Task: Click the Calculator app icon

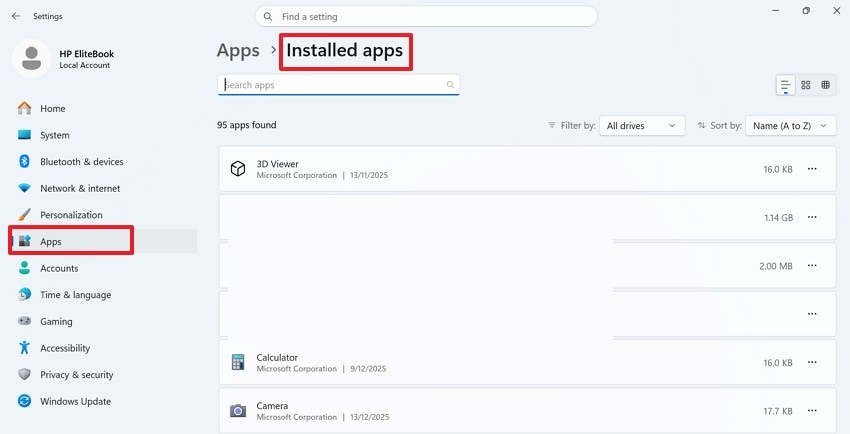Action: [x=238, y=362]
